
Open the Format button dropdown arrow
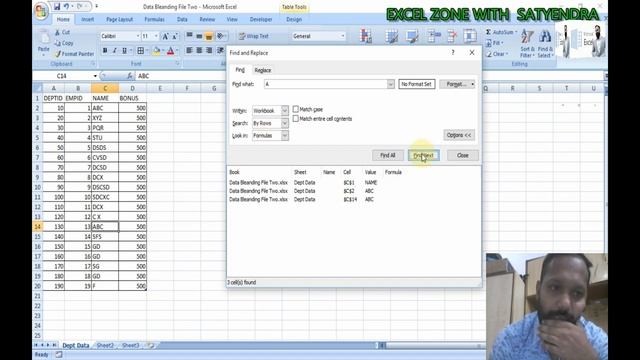coord(472,84)
